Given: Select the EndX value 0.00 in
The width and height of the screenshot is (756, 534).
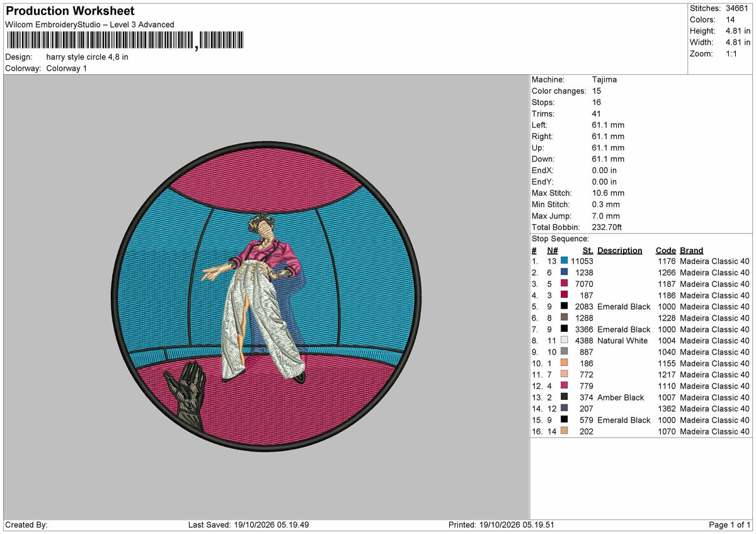Looking at the screenshot, I should click(x=605, y=170).
